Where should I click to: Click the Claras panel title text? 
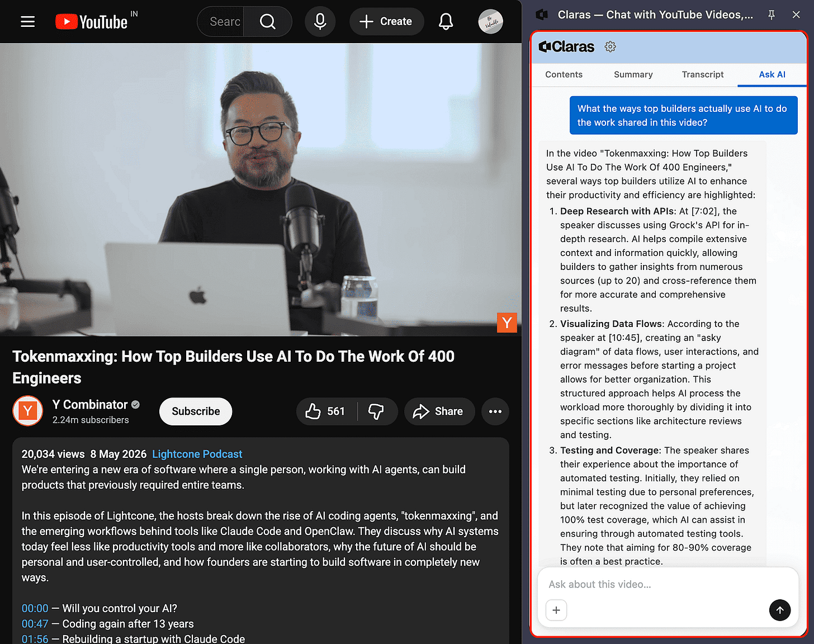tap(655, 15)
